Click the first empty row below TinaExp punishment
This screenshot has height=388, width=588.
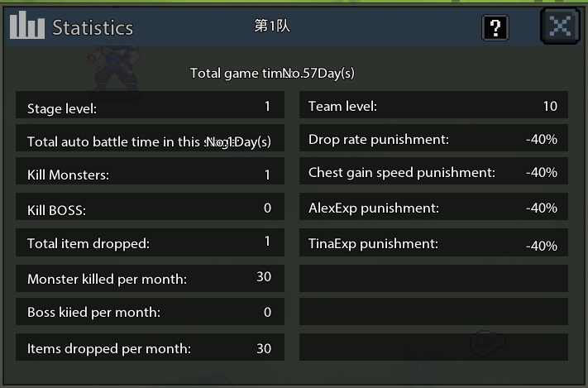(433, 278)
